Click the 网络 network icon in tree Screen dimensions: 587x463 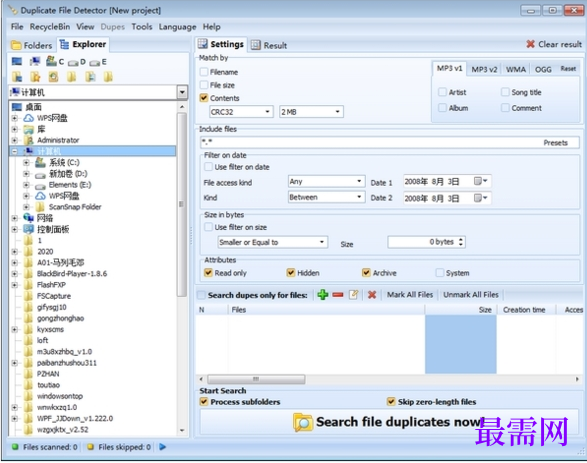(x=28, y=218)
